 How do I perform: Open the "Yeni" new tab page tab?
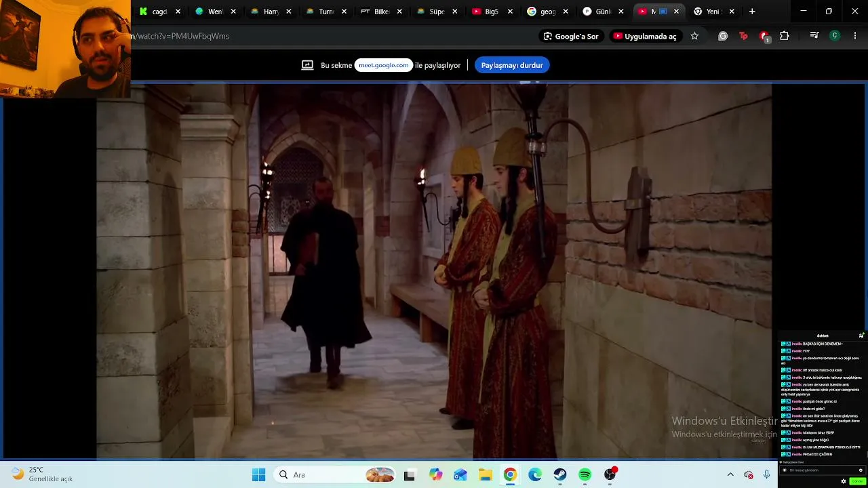713,12
